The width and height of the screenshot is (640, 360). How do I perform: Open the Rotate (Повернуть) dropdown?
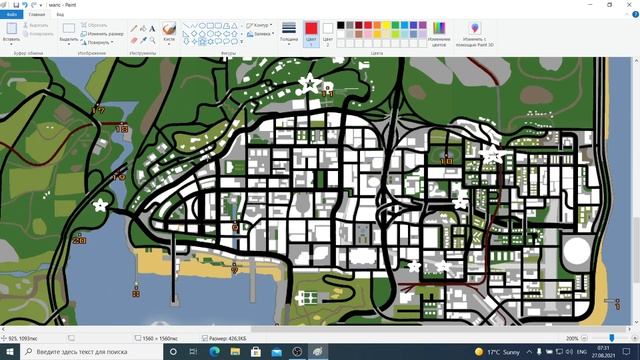(97, 42)
